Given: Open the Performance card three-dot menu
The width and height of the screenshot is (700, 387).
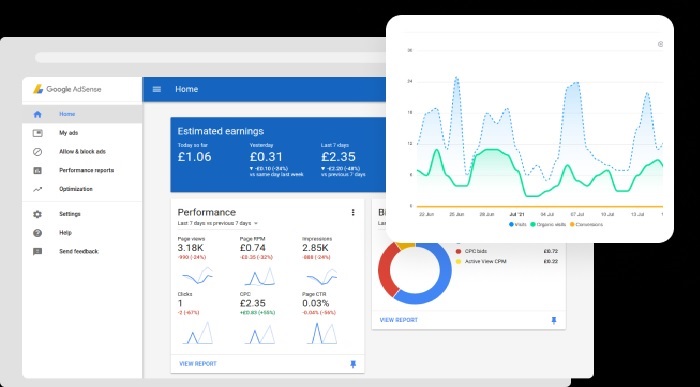Looking at the screenshot, I should (353, 212).
